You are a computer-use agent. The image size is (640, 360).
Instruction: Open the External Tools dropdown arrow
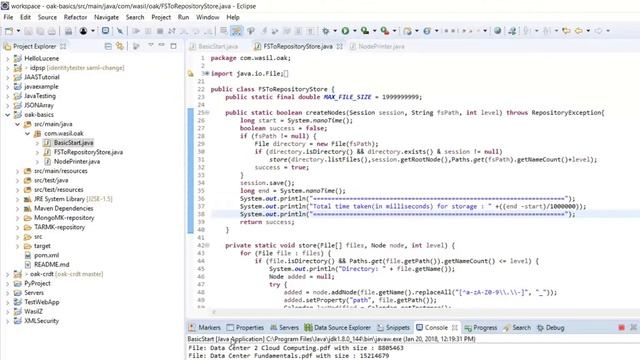point(394,31)
